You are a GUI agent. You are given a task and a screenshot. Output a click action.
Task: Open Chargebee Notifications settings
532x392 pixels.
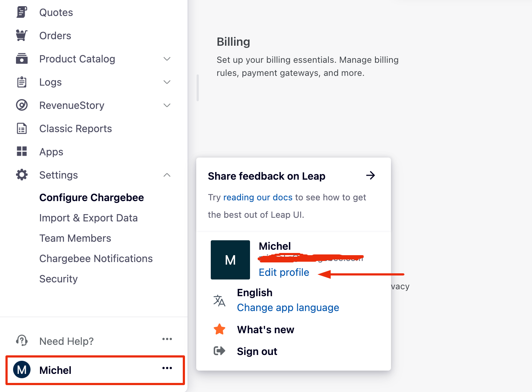point(96,258)
